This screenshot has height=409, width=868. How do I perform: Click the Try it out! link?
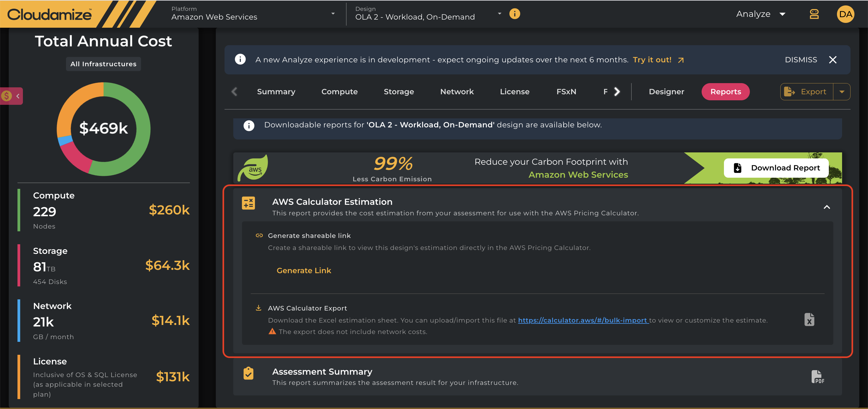652,60
